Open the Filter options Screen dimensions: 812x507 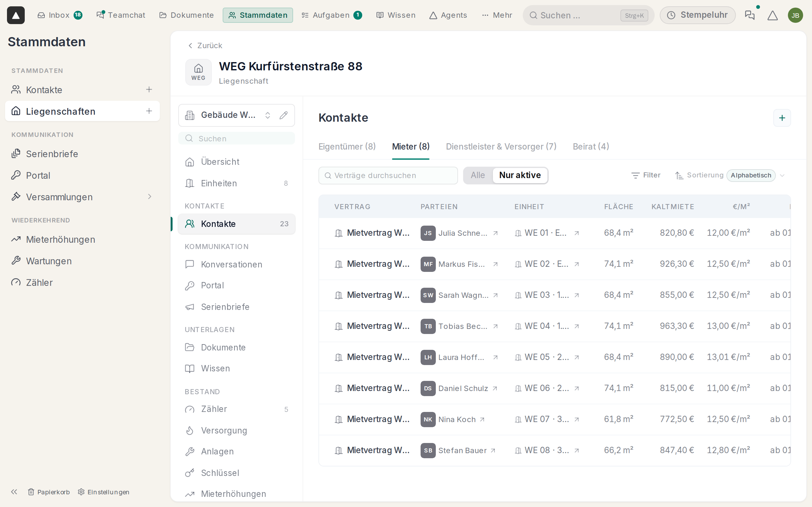tap(645, 175)
